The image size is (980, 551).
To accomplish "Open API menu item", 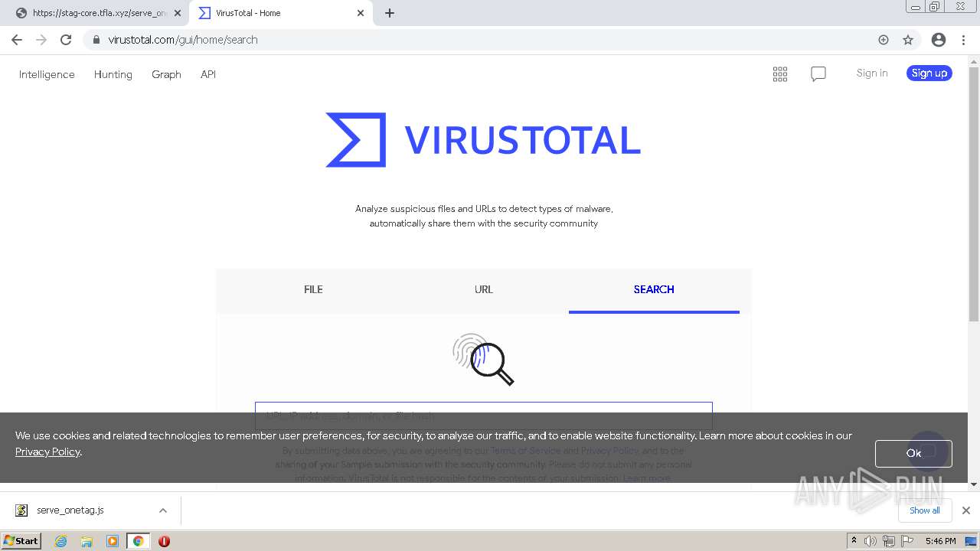I will coord(208,74).
